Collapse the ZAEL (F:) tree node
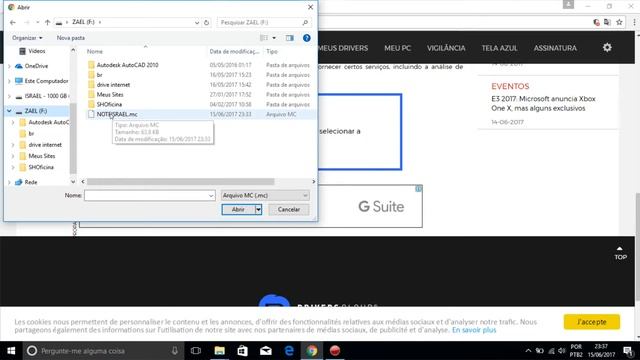Image resolution: width=640 pixels, height=360 pixels. point(9,111)
